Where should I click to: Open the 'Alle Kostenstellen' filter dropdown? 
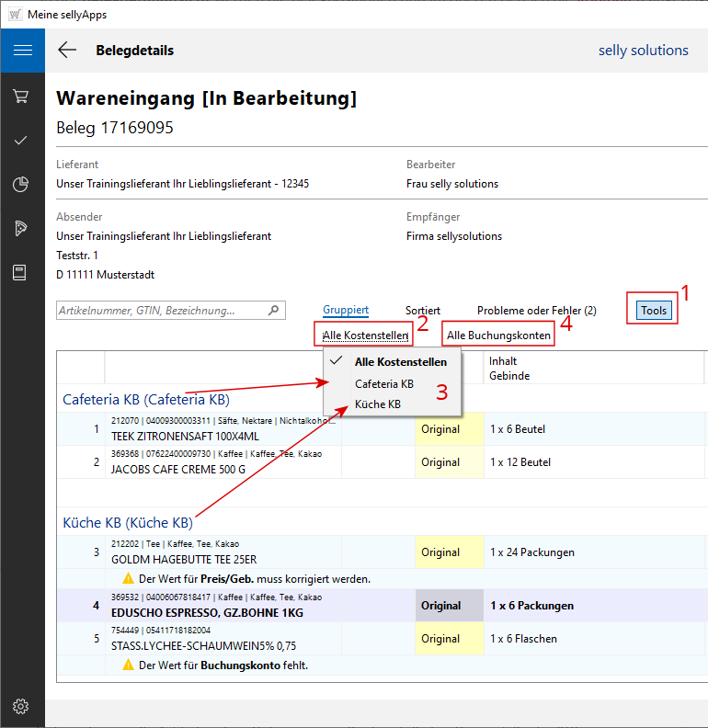tap(365, 336)
